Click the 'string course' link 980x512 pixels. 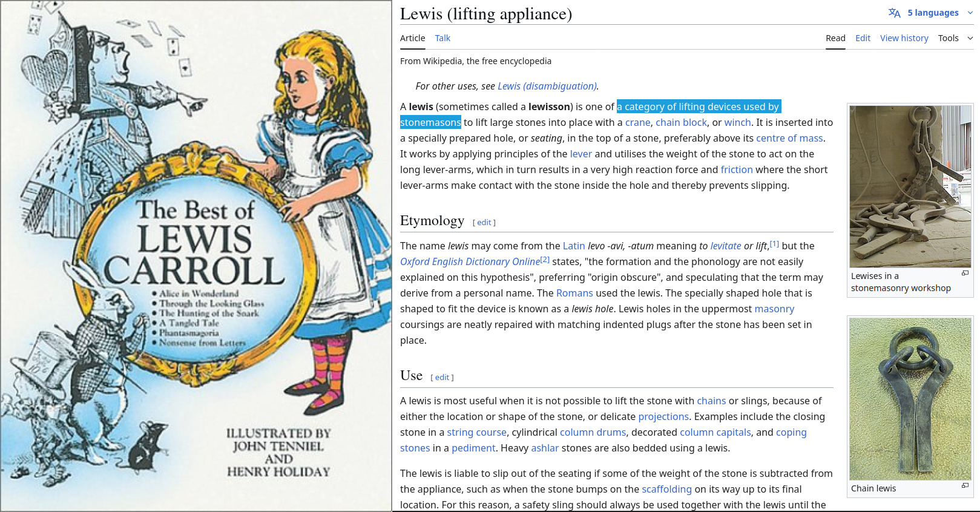(x=476, y=432)
